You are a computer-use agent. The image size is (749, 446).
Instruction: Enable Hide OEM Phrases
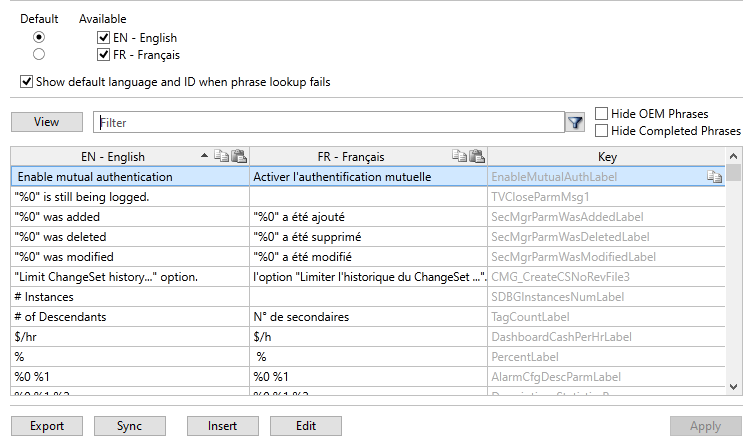[x=602, y=113]
